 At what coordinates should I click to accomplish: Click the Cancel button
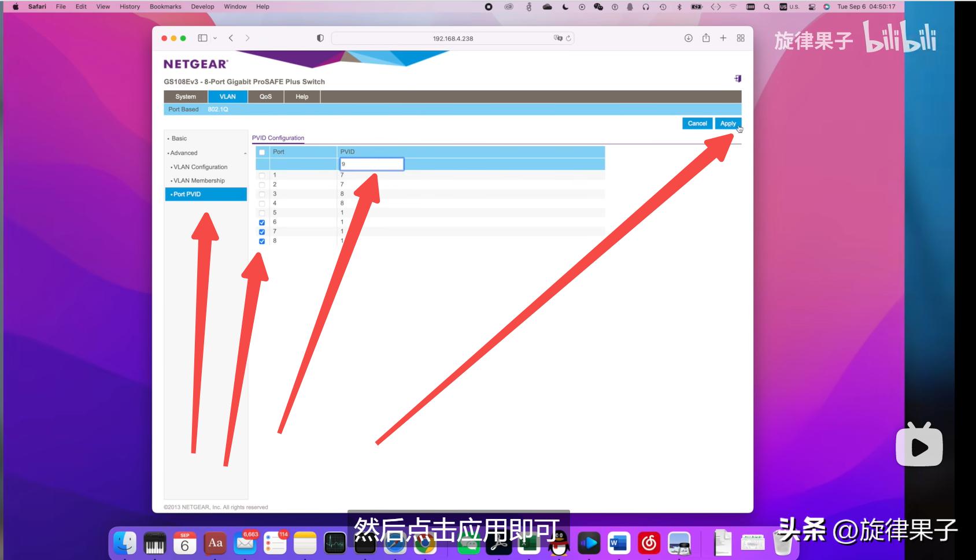click(697, 123)
